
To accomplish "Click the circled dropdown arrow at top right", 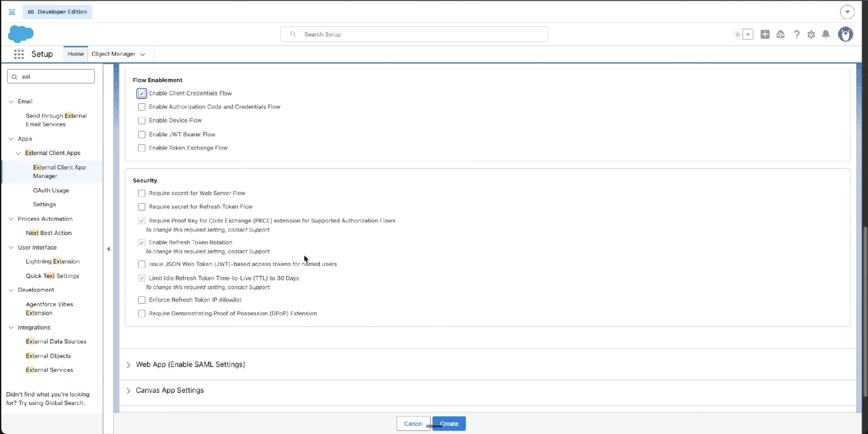I will click(847, 12).
